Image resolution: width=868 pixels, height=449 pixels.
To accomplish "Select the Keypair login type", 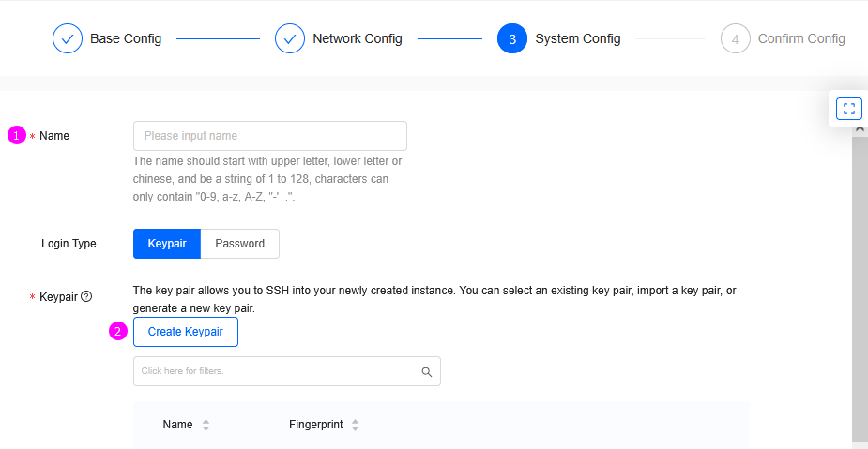I will pos(167,244).
